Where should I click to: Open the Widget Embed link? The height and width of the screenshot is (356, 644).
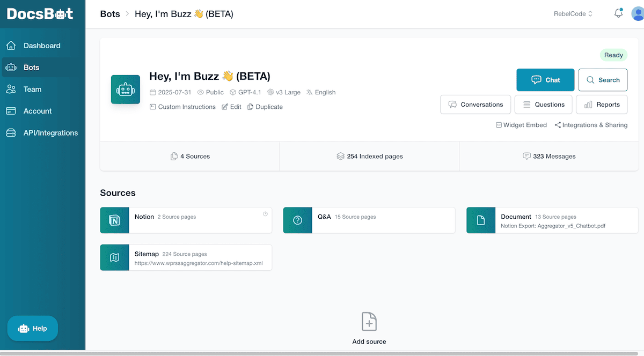pos(521,125)
